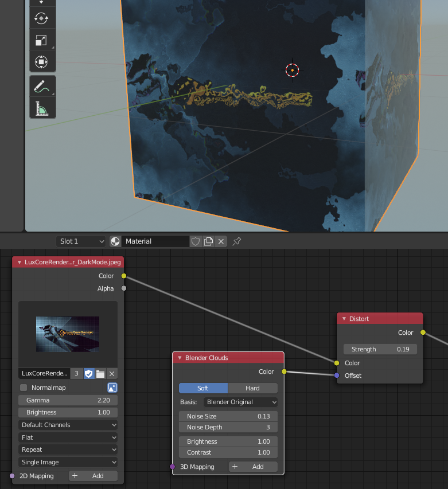Collapse the Blender Clouds node
The width and height of the screenshot is (448, 489).
(x=180, y=358)
